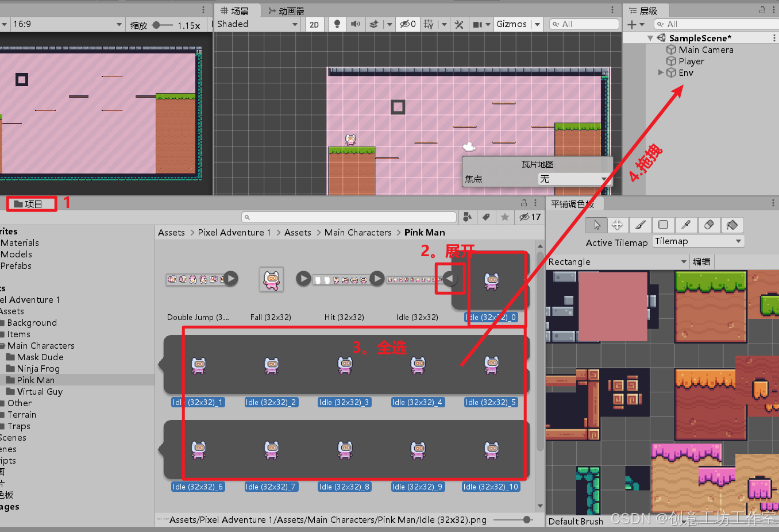Toggle Gizmos button in Scene view
Image resolution: width=779 pixels, height=532 pixels.
coord(511,24)
